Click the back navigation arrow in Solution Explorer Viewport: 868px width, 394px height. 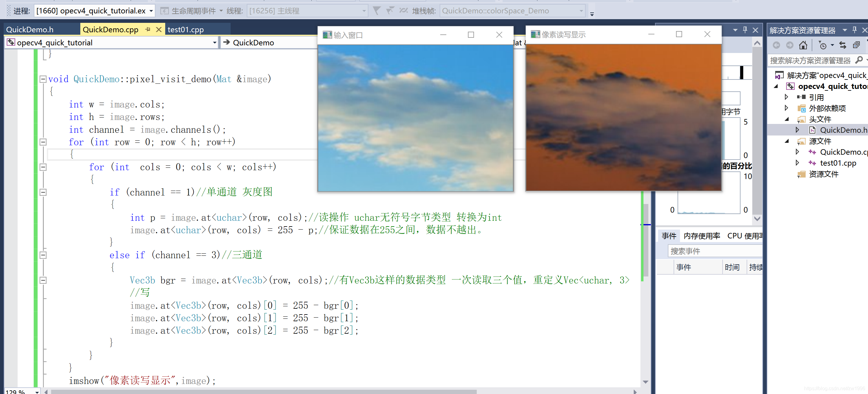777,45
